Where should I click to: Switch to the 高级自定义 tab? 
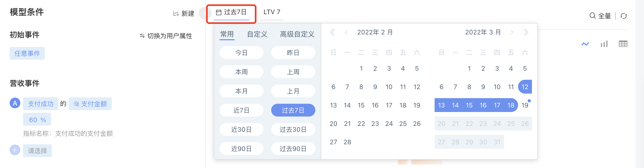(x=297, y=34)
